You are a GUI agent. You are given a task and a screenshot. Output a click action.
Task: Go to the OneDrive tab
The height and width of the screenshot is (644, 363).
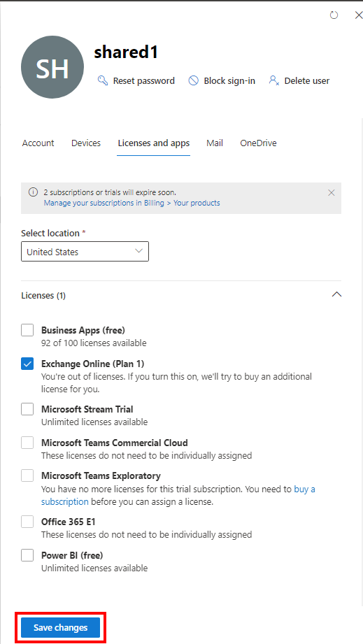coord(258,143)
